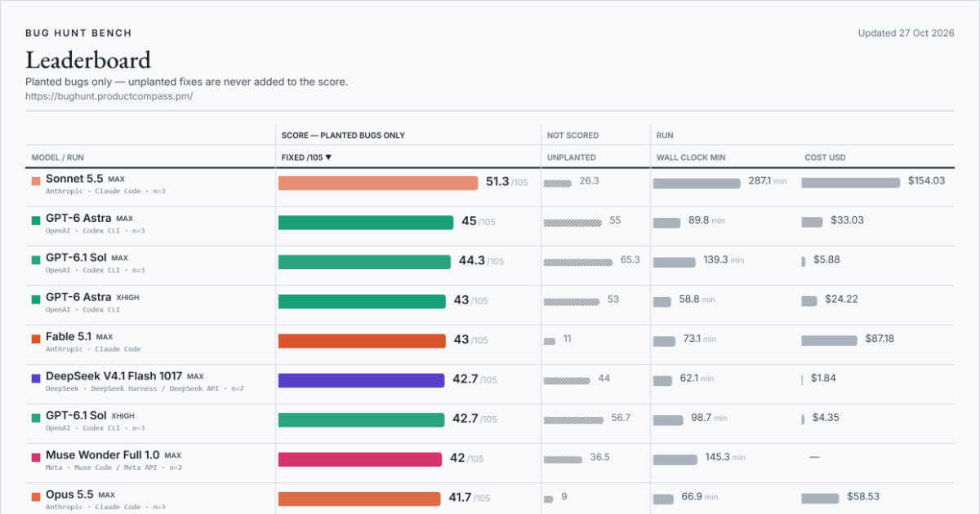Click the 65.3 unplanted value
This screenshot has height=514, width=980.
630,260
